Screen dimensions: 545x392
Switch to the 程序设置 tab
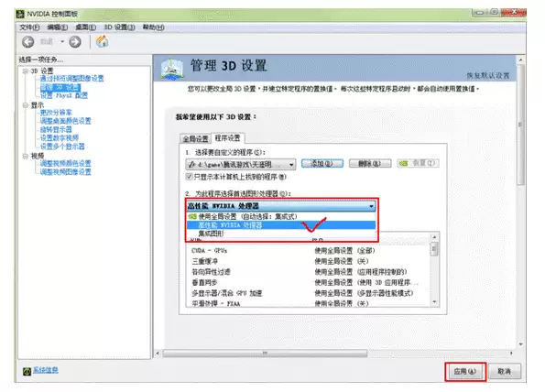(x=228, y=138)
